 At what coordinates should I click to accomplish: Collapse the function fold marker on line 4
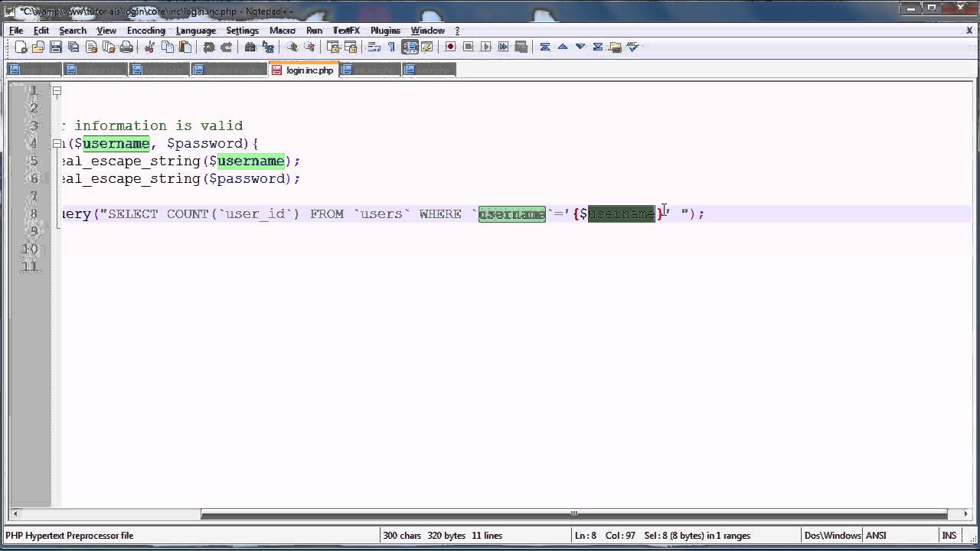[57, 143]
